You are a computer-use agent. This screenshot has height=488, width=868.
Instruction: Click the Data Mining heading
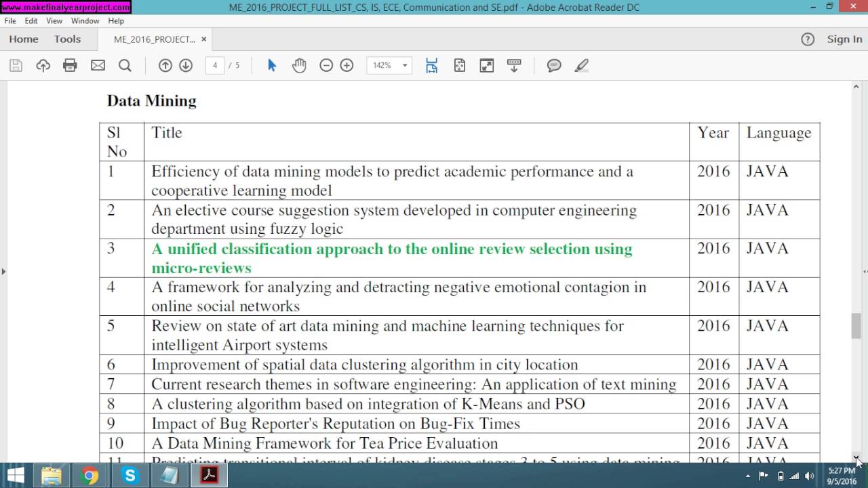click(152, 101)
